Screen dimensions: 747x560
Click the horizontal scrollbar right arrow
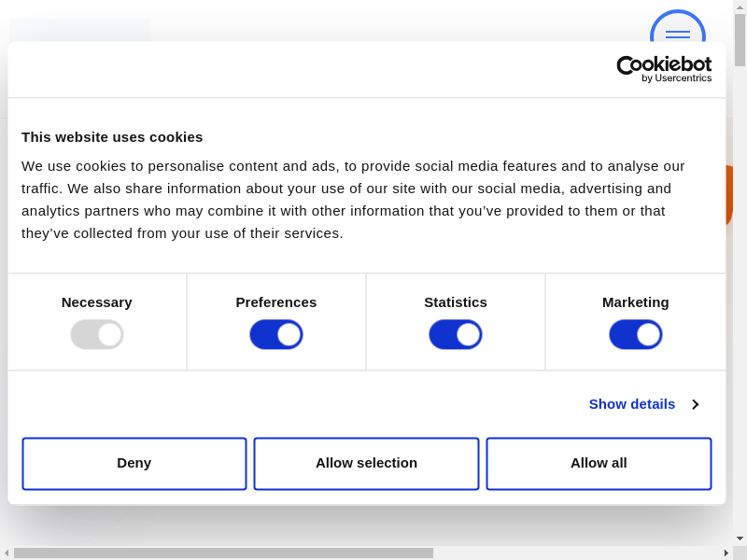(726, 553)
